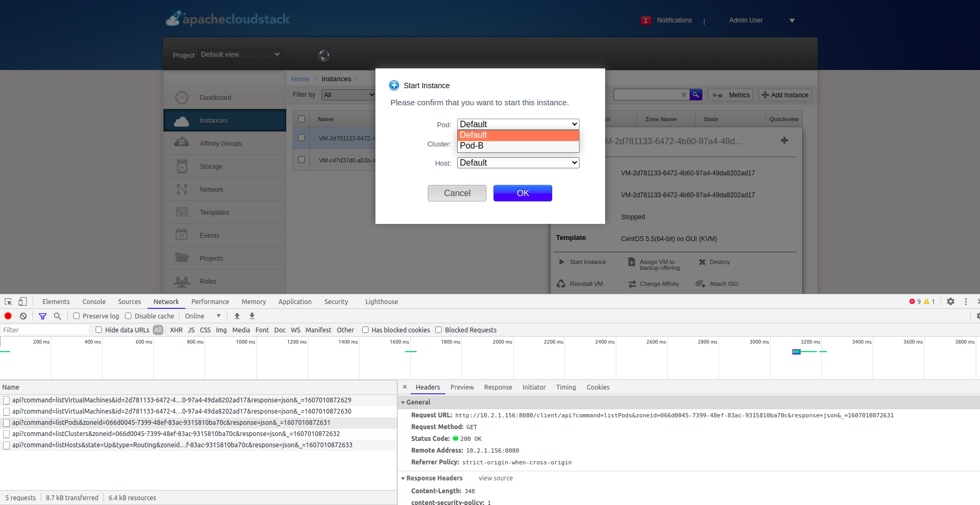980x505 pixels.
Task: Click the Storage disk icon
Action: (x=182, y=166)
